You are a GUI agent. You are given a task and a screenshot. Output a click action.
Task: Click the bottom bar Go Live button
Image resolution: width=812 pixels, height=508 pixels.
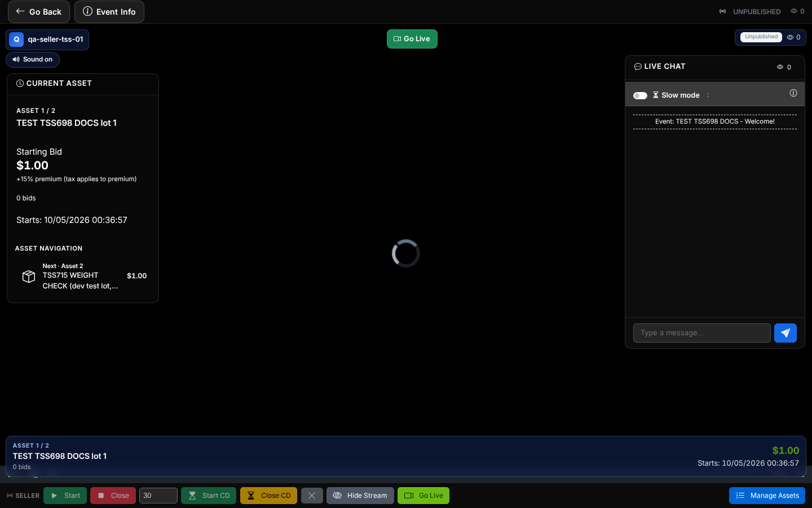coord(423,496)
